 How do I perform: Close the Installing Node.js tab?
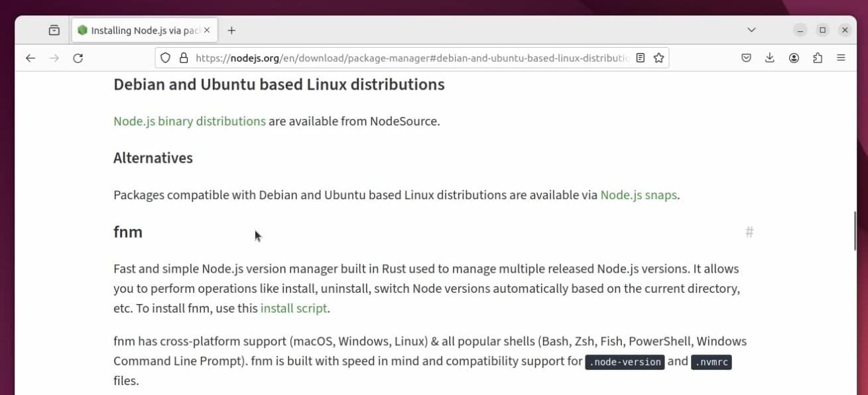(x=207, y=31)
